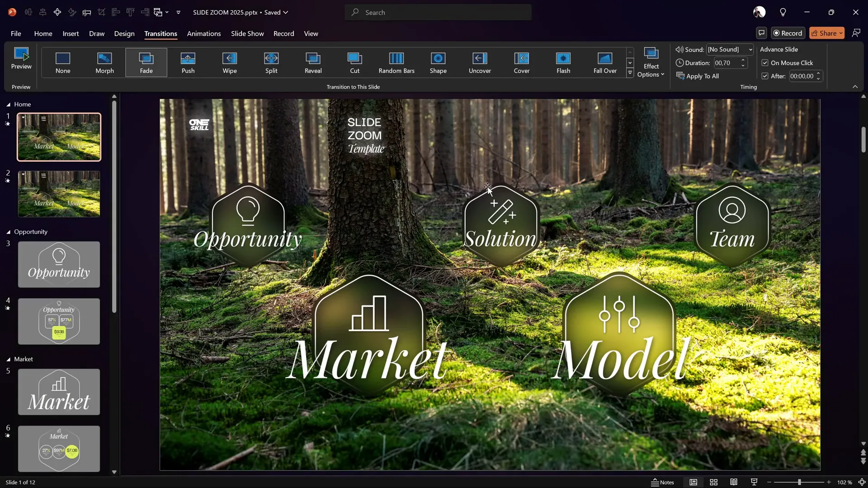Screen dimensions: 868x488
Task: Select the Cover transition
Action: point(522,63)
